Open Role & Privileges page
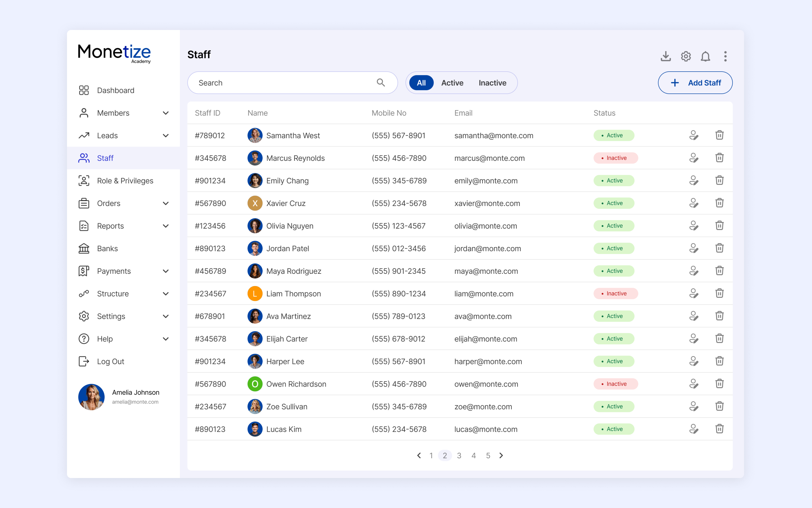 (x=123, y=181)
